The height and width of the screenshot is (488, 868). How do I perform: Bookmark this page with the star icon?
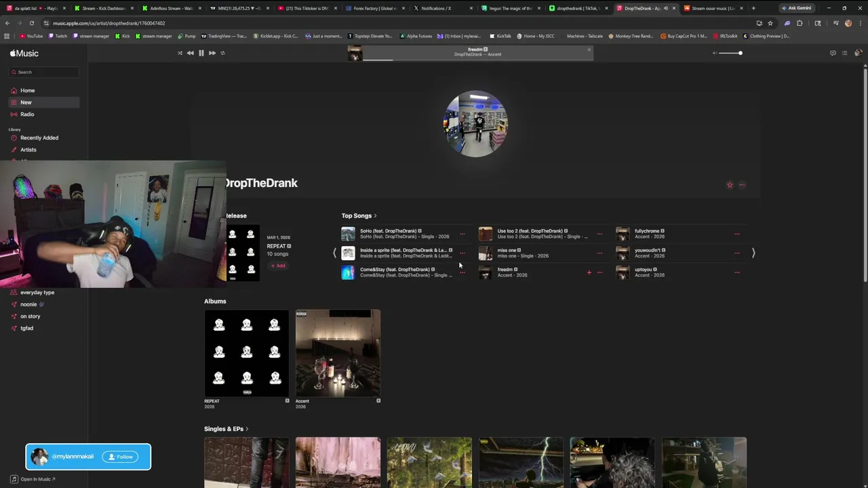pyautogui.click(x=770, y=23)
